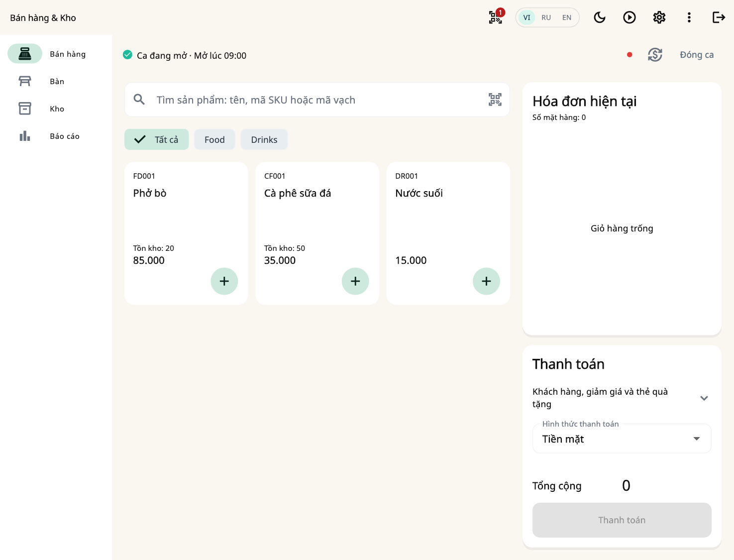Open the Kho inventory section label
This screenshot has height=560, width=734.
(x=57, y=109)
